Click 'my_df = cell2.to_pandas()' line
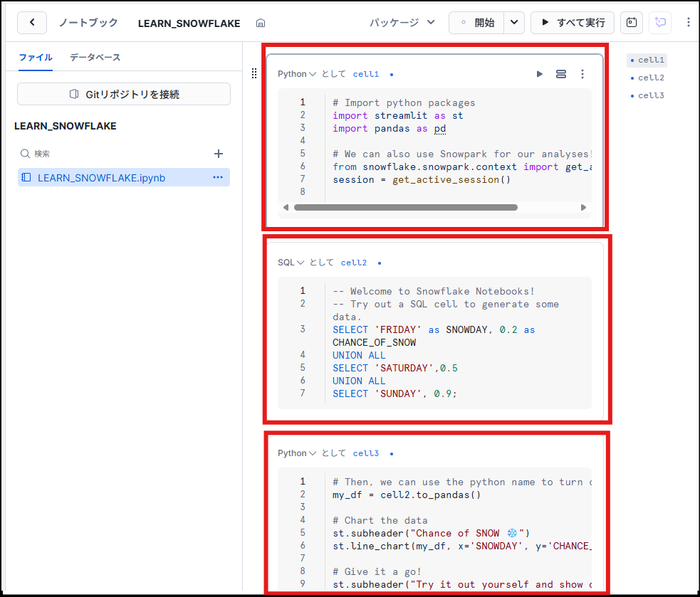700x597 pixels. point(407,495)
